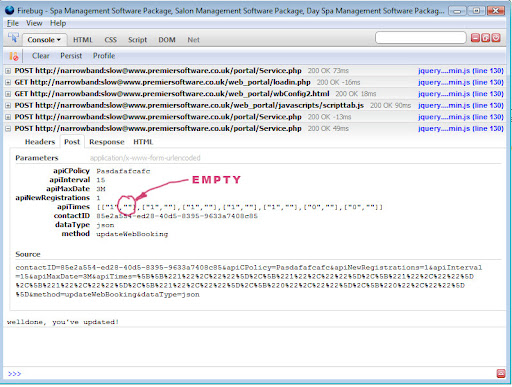Select the request Post tab

72,142
